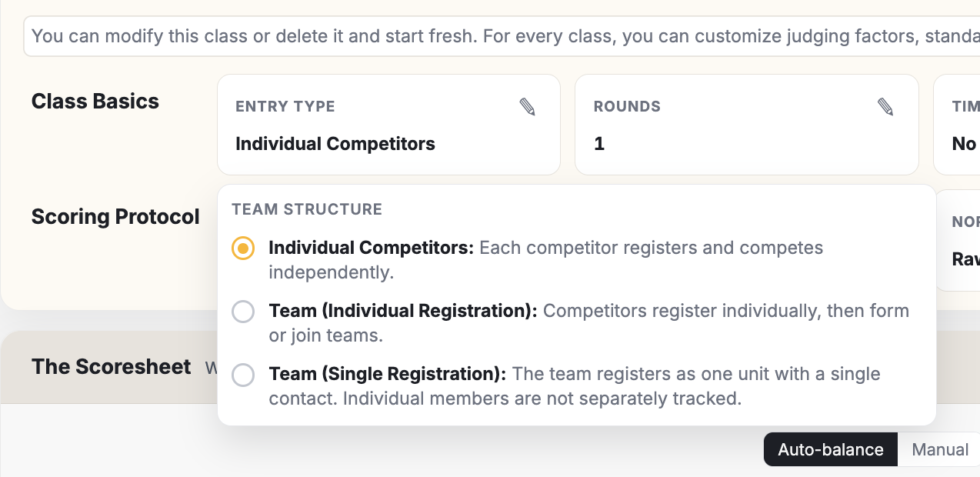Click The Scoresheet section header
Screen dimensions: 980x477
pos(111,367)
